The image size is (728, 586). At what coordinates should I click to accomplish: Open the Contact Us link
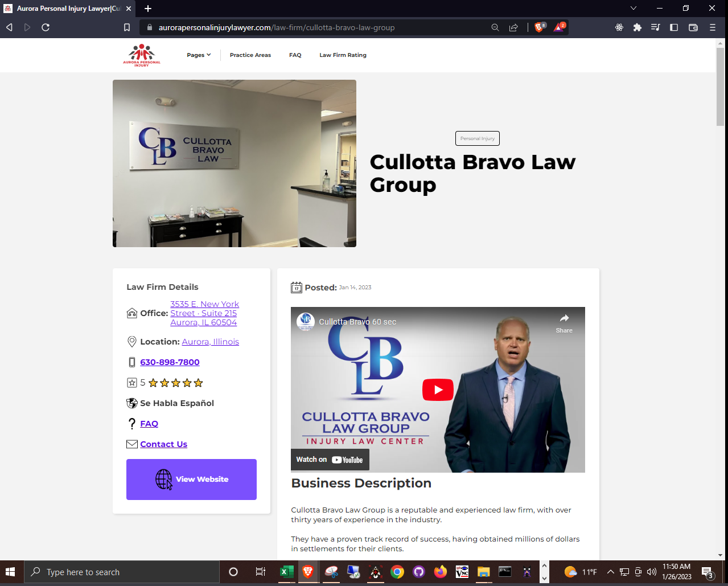tap(164, 444)
